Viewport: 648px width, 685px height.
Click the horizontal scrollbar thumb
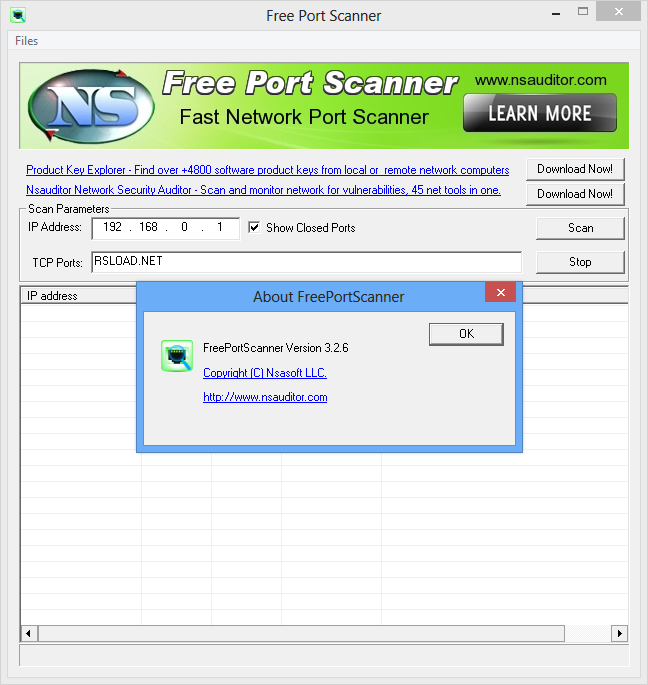tap(301, 633)
